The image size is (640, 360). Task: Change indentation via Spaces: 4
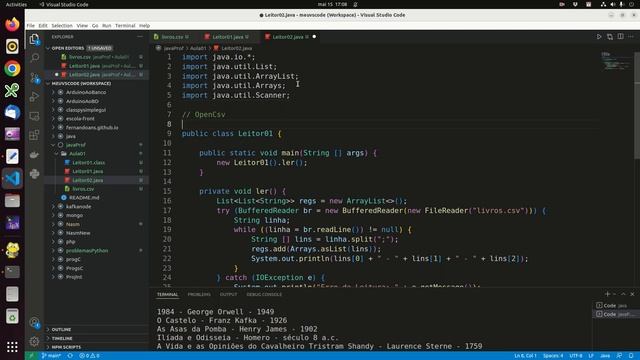553,356
